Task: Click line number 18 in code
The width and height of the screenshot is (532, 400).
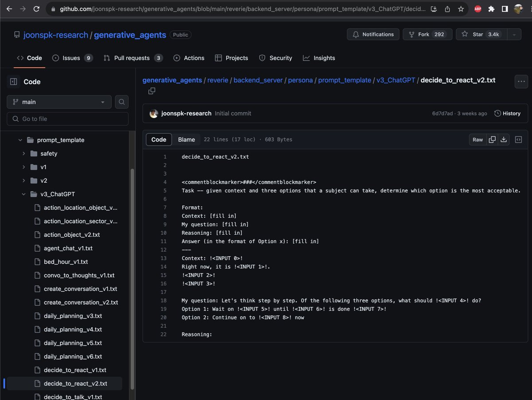Action: [164, 301]
